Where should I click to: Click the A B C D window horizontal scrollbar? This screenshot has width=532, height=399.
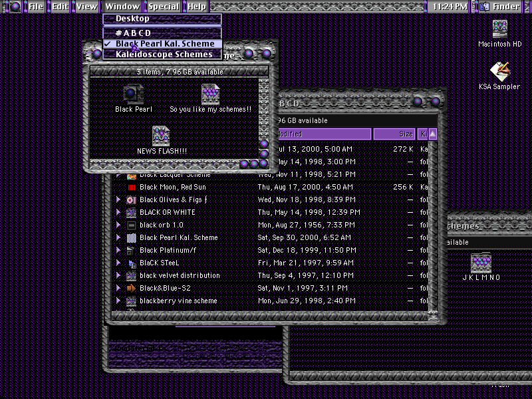coord(270,316)
